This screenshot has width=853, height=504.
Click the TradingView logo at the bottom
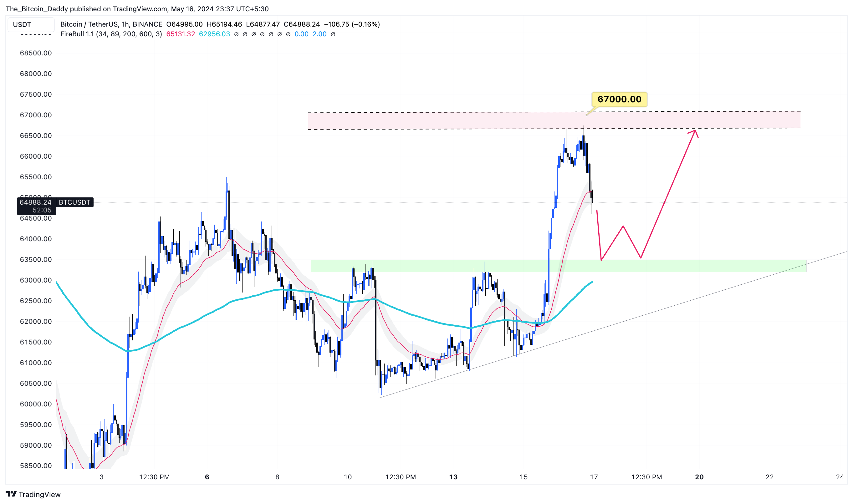tap(33, 494)
